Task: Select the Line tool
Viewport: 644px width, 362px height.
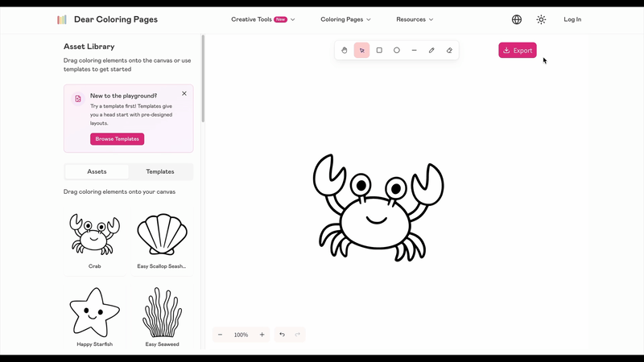Action: (x=415, y=50)
